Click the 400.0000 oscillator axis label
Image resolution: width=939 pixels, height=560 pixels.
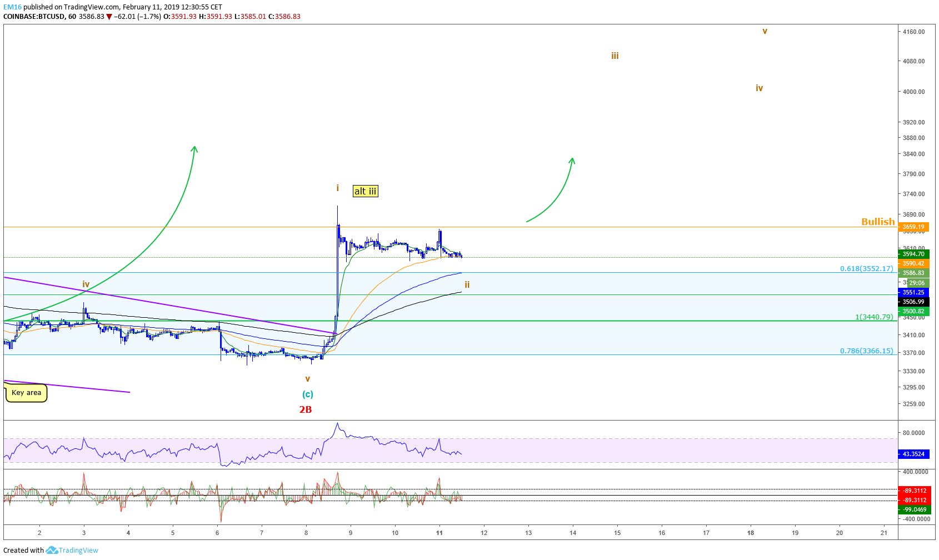915,472
